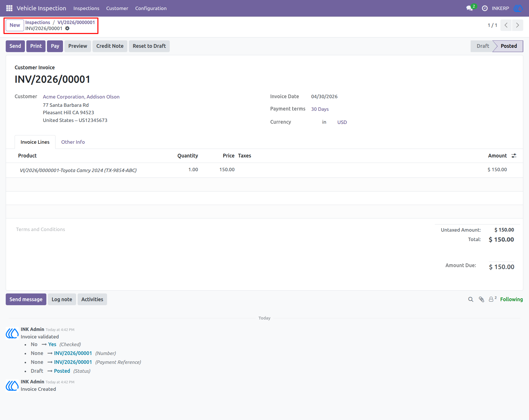Open column settings icon beside Amount

coord(514,156)
